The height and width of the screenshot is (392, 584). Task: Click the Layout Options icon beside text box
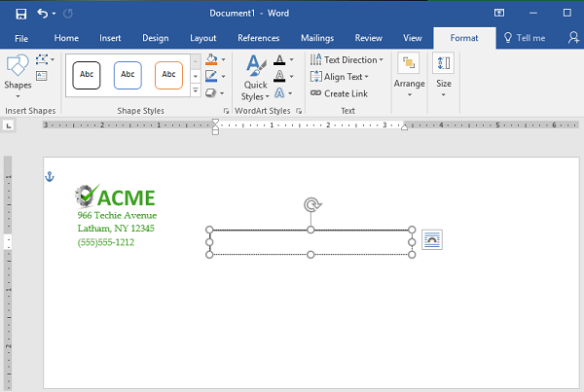click(x=432, y=239)
